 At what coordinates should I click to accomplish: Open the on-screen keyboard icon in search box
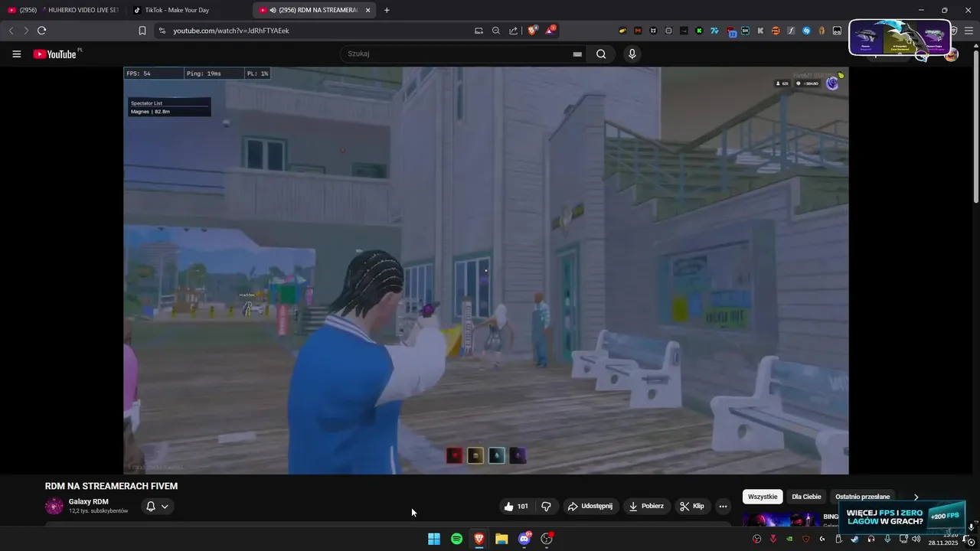577,54
